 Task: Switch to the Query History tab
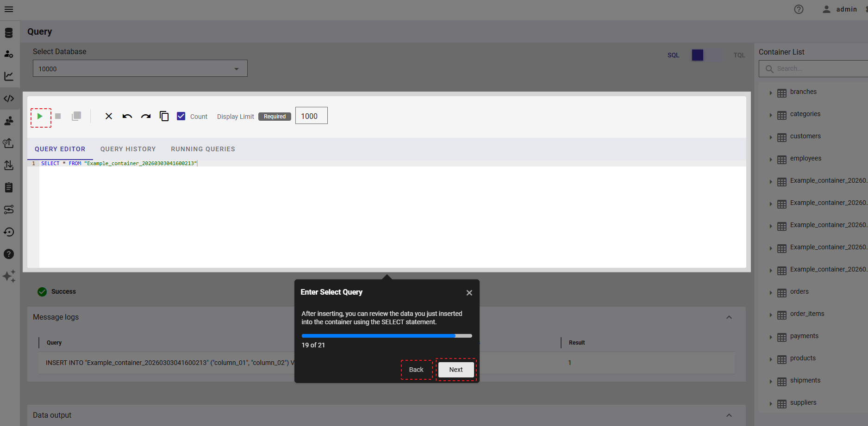point(128,149)
